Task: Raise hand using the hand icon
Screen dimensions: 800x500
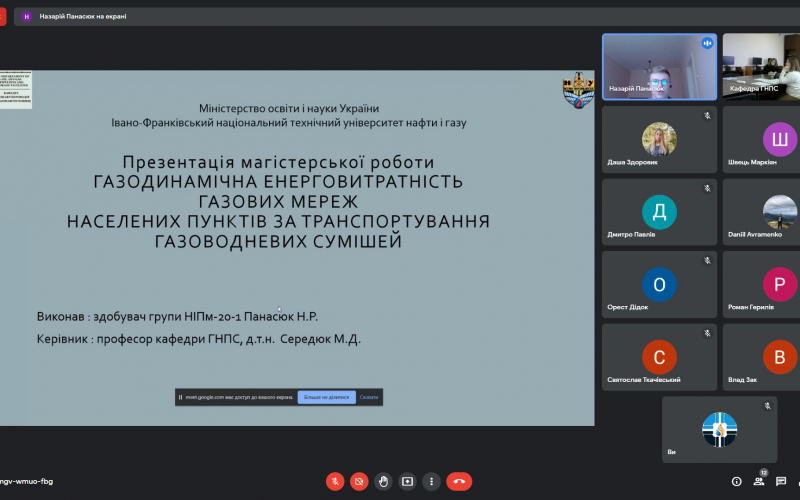Action: 383,481
